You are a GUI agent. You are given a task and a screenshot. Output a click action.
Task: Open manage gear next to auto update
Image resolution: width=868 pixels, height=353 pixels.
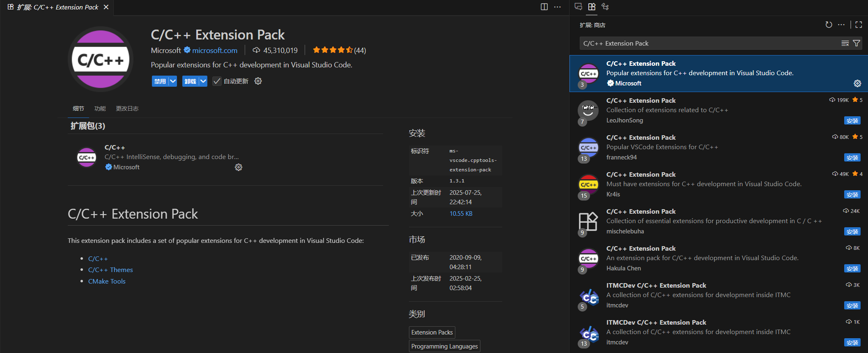tap(258, 81)
